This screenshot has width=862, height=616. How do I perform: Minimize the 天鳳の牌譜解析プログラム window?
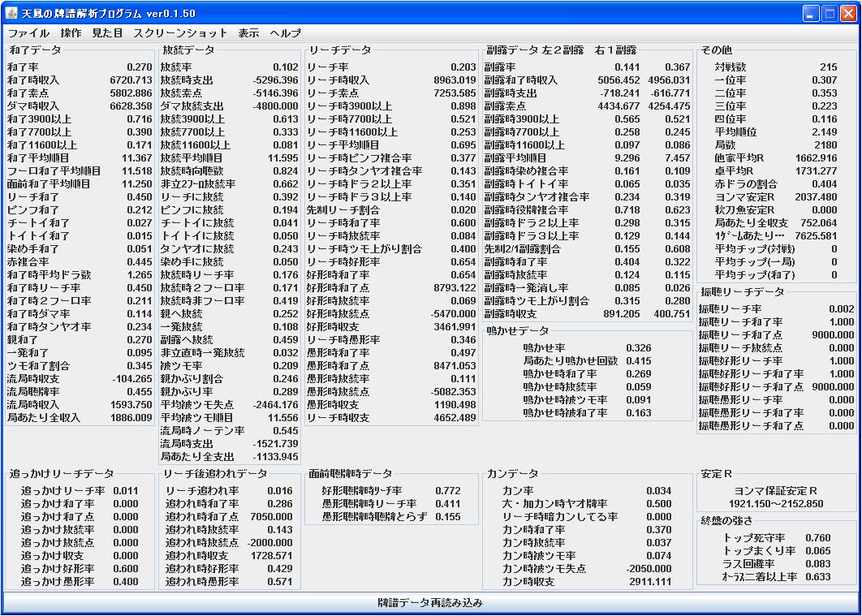click(x=811, y=14)
